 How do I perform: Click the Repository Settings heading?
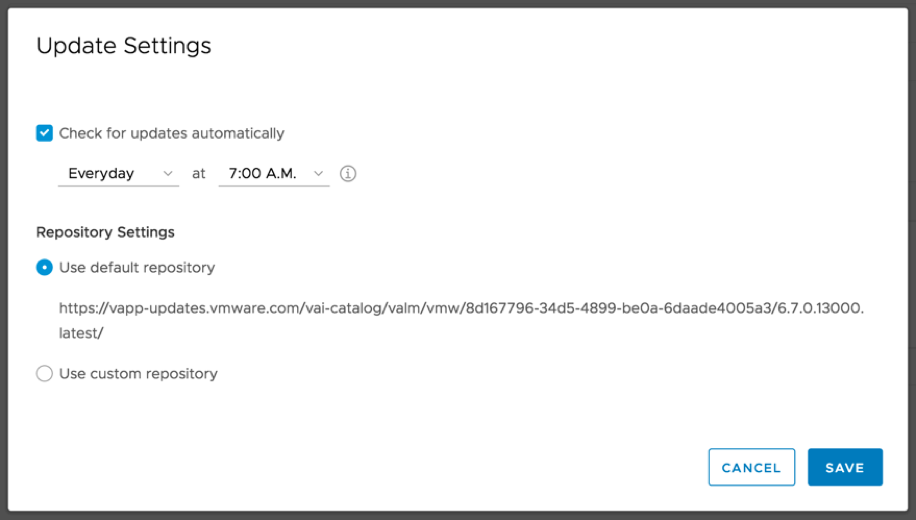pyautogui.click(x=105, y=232)
